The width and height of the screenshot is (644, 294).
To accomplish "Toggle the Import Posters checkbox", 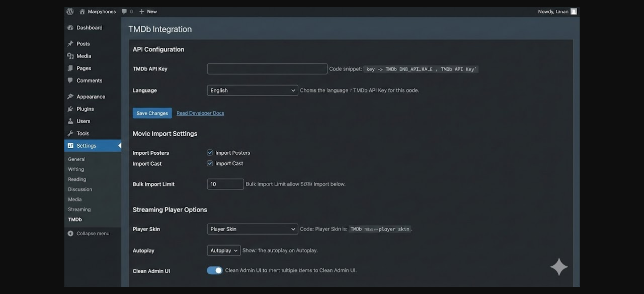I will click(210, 153).
